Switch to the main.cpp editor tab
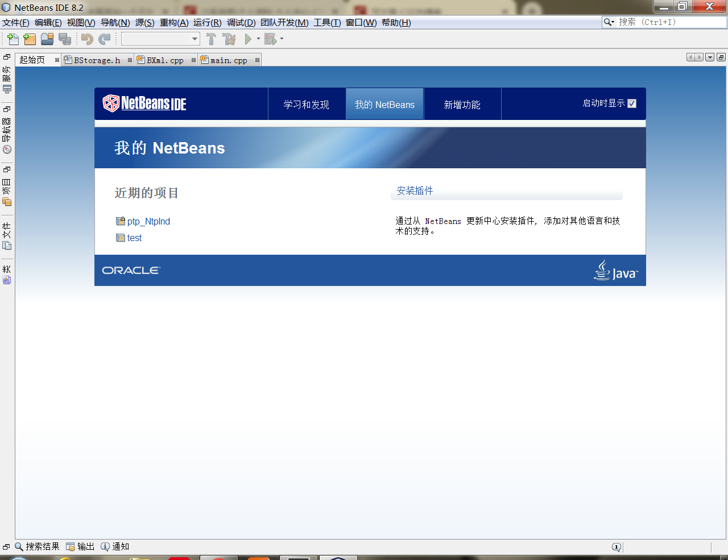 click(229, 60)
